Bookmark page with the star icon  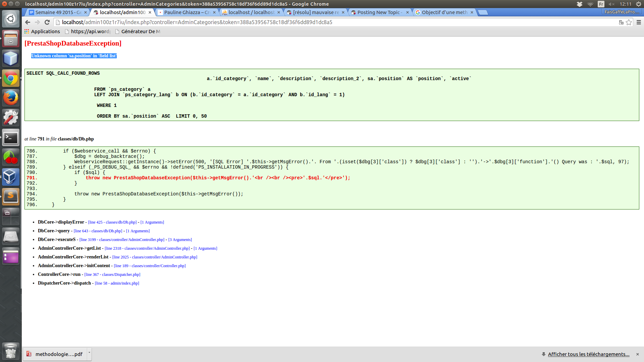629,22
